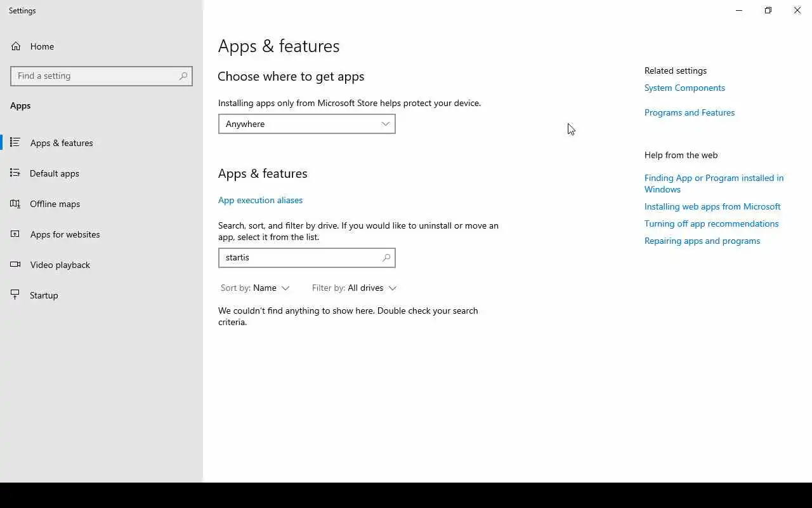Click the app search field containing startis
This screenshot has width=812, height=508.
306,257
